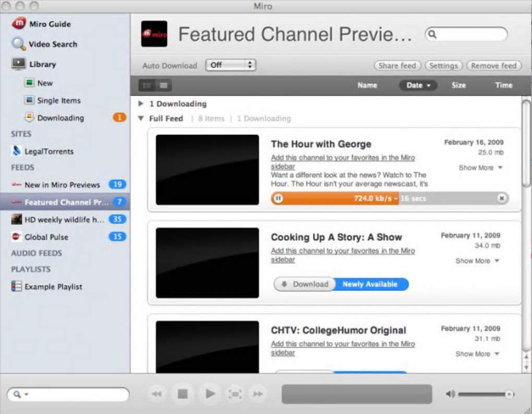Click the rewind icon in playback bar

[x=157, y=394]
